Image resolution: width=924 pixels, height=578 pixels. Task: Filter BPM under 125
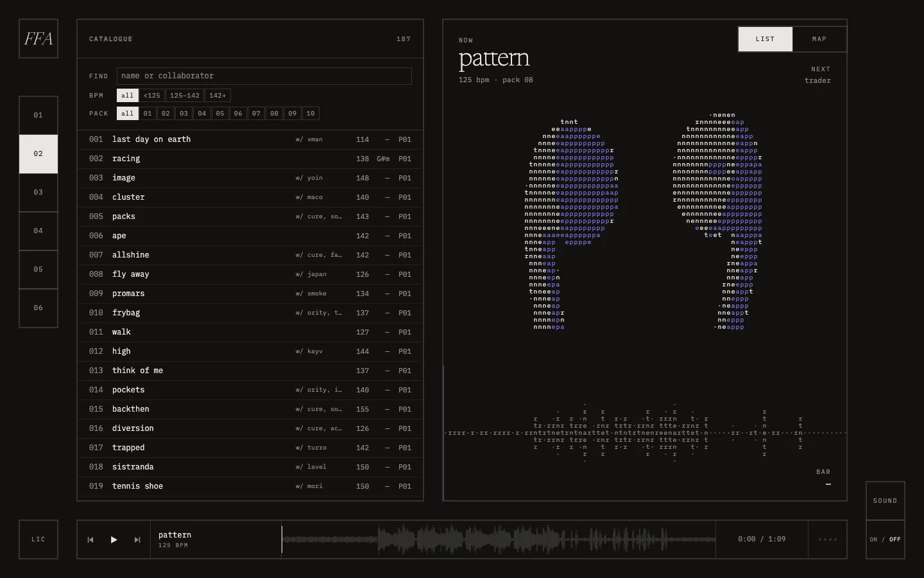[152, 96]
